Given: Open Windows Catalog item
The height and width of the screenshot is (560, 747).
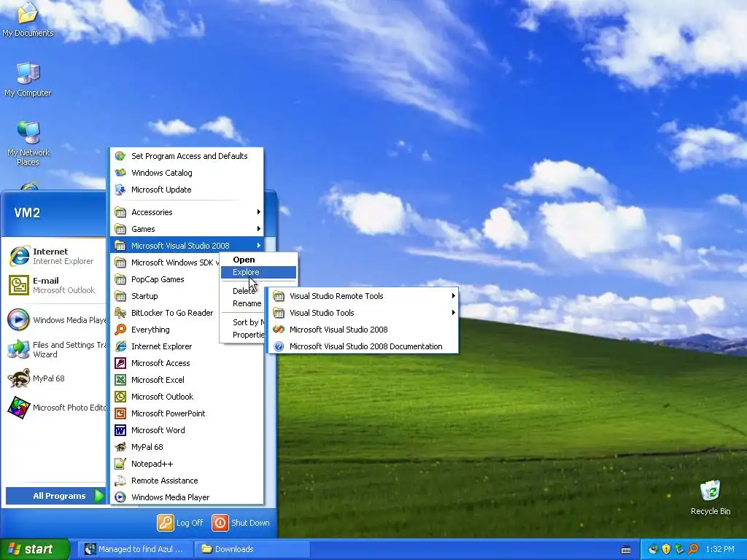Looking at the screenshot, I should pos(187,172).
